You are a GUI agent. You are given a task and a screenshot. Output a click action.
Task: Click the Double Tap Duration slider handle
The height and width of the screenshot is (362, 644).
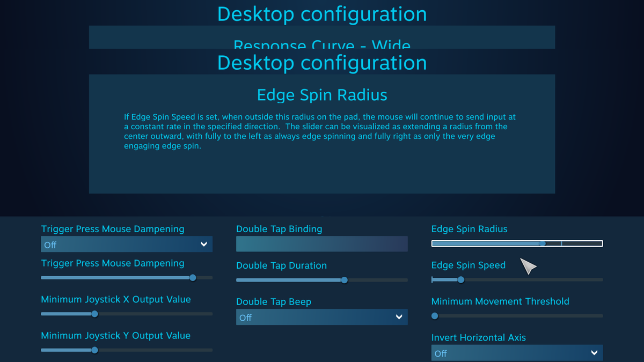click(344, 280)
